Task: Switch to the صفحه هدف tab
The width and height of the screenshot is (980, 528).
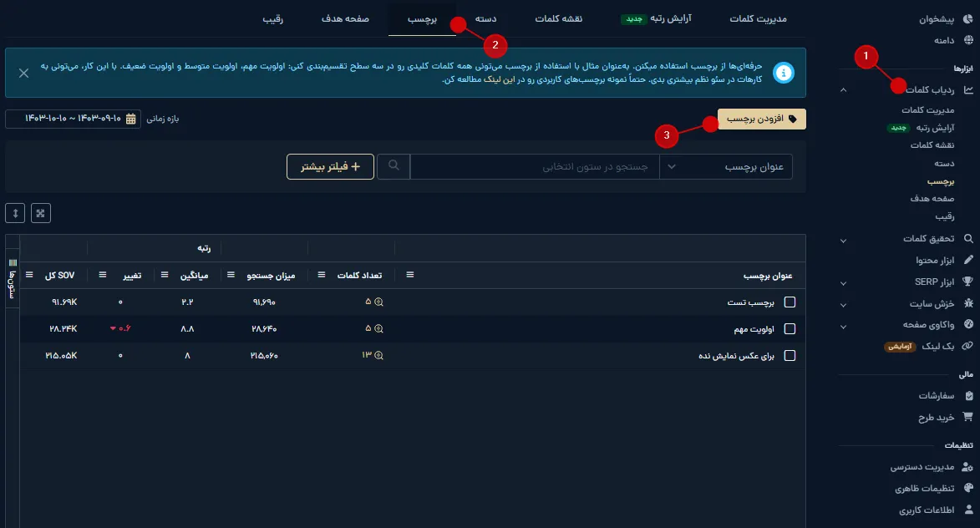Action: pos(345,18)
